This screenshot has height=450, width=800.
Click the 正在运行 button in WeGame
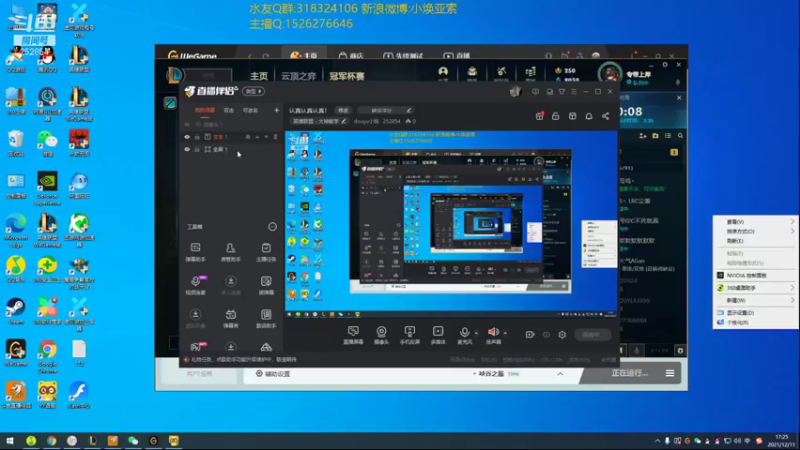[x=629, y=373]
